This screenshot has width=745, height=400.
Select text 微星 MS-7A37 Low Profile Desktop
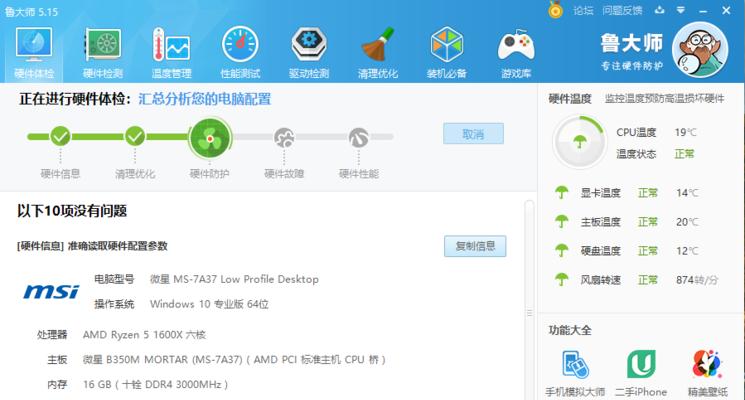[x=234, y=279]
